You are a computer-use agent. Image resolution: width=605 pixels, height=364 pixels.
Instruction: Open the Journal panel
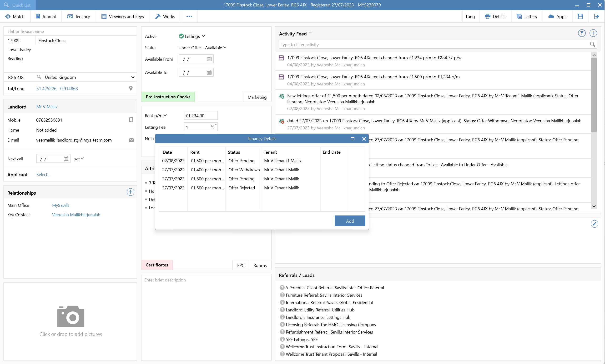[46, 16]
